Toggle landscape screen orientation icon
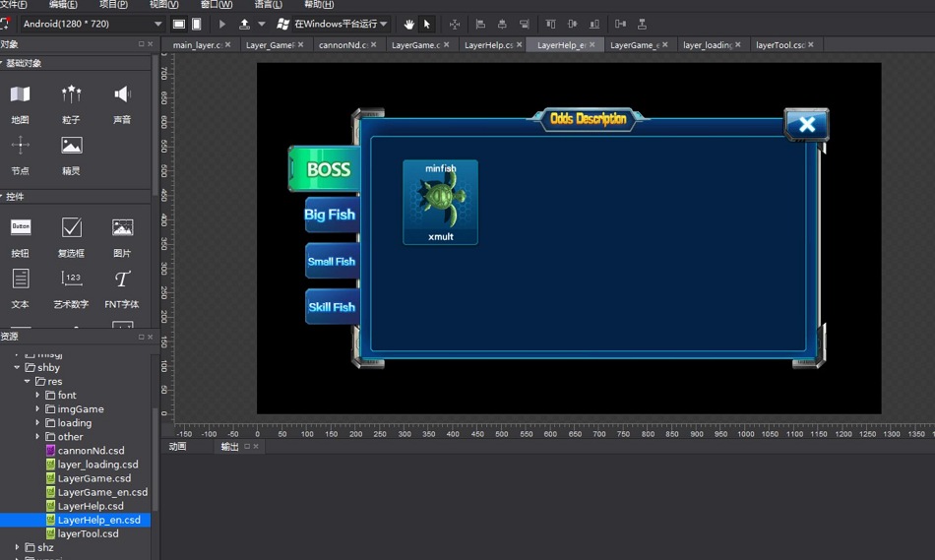This screenshot has height=560, width=935. [x=179, y=24]
